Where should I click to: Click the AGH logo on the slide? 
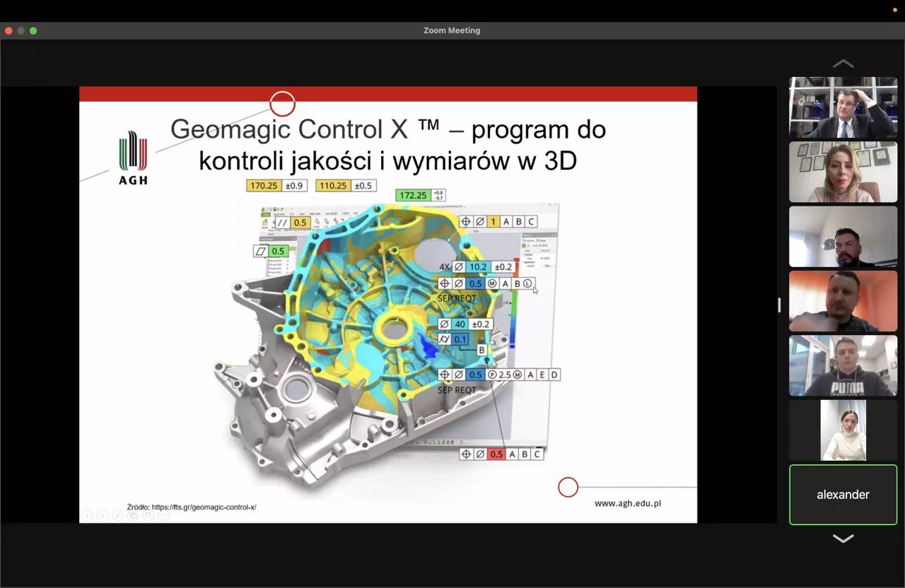tap(133, 158)
